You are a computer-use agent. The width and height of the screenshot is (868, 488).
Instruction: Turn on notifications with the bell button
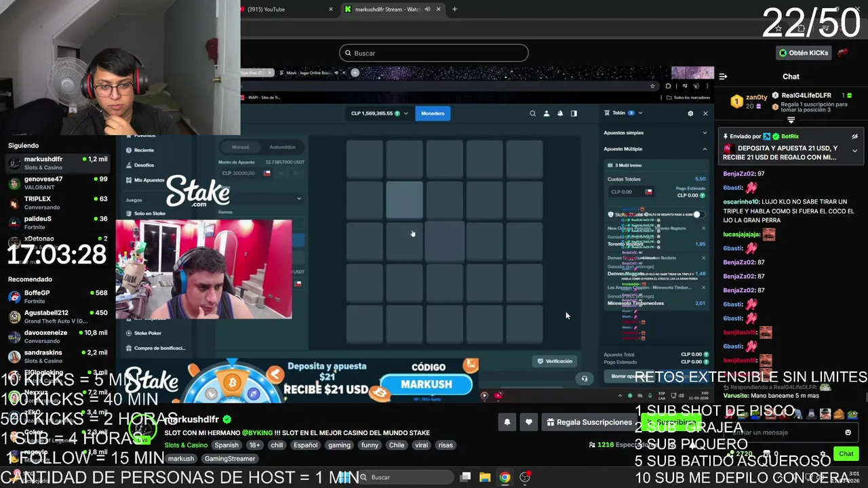pos(507,422)
